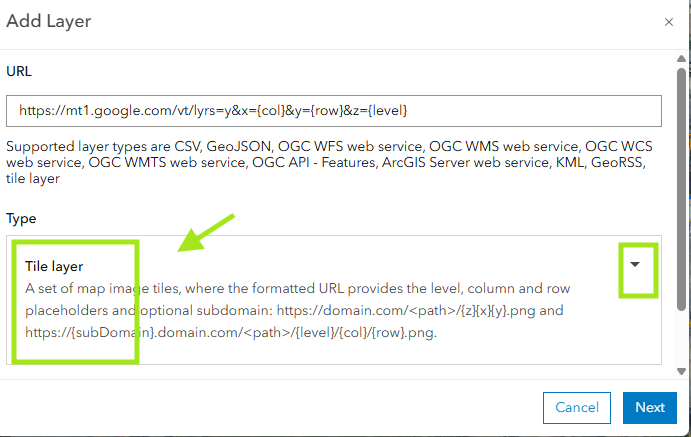Click the Add Layer dialog title
Viewport: 691px width, 437px height.
48,21
